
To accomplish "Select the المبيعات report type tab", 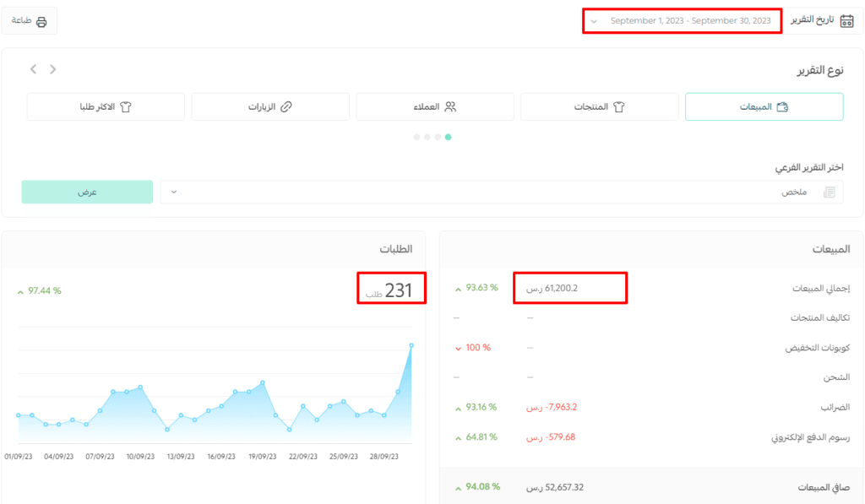I will point(764,106).
